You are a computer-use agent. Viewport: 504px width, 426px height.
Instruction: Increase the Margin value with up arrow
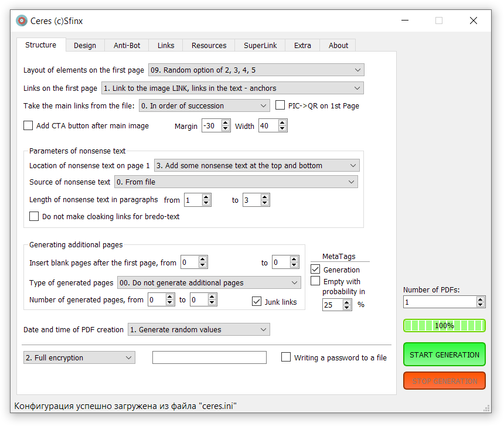[x=226, y=123]
